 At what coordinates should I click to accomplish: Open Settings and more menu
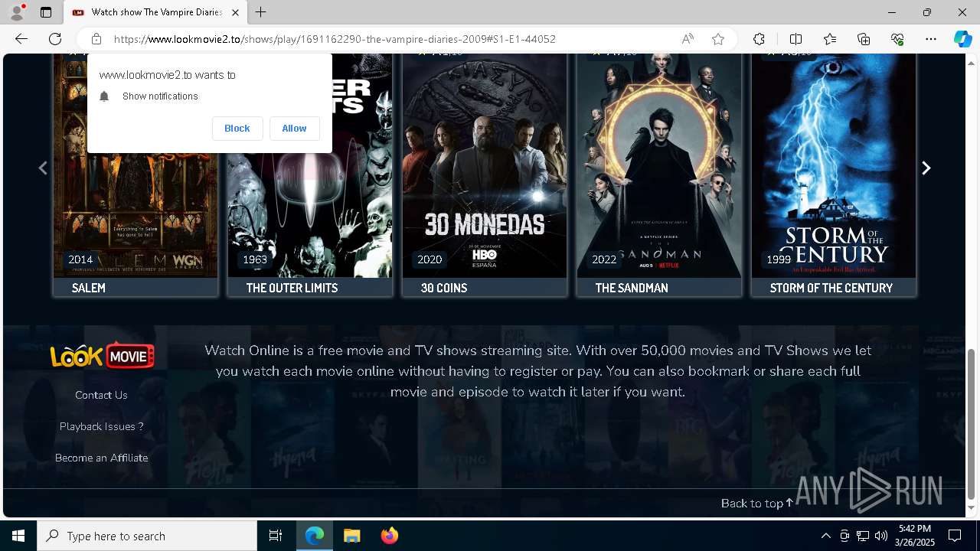pyautogui.click(x=931, y=39)
